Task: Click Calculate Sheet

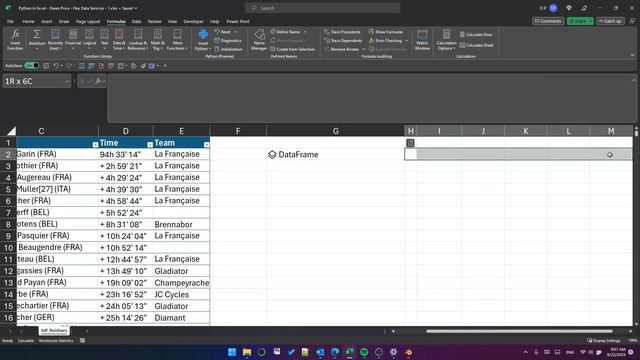Action: click(x=476, y=45)
